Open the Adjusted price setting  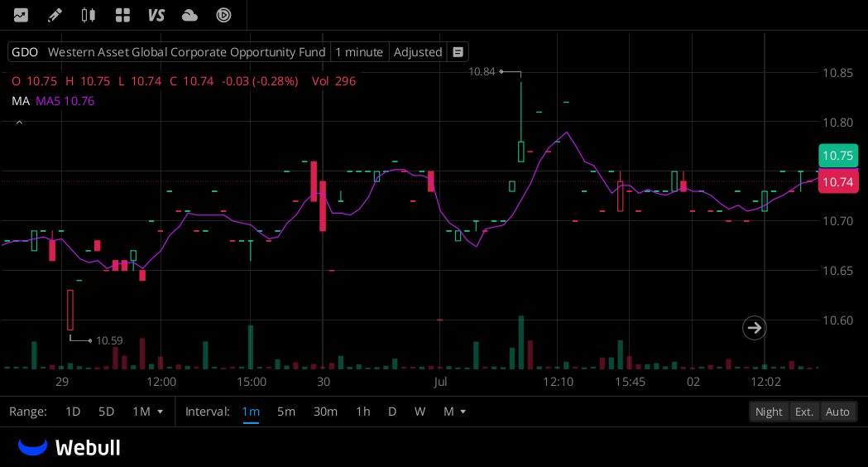[x=418, y=52]
